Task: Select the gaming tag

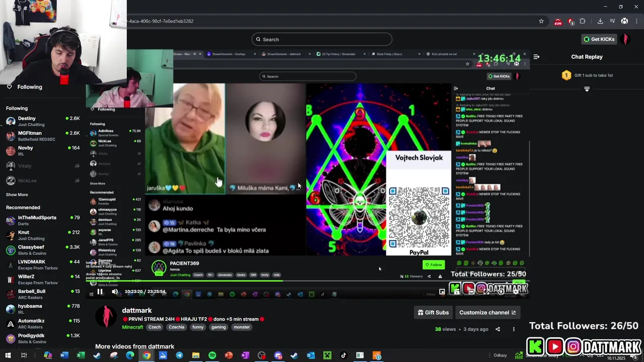Action: (x=218, y=327)
